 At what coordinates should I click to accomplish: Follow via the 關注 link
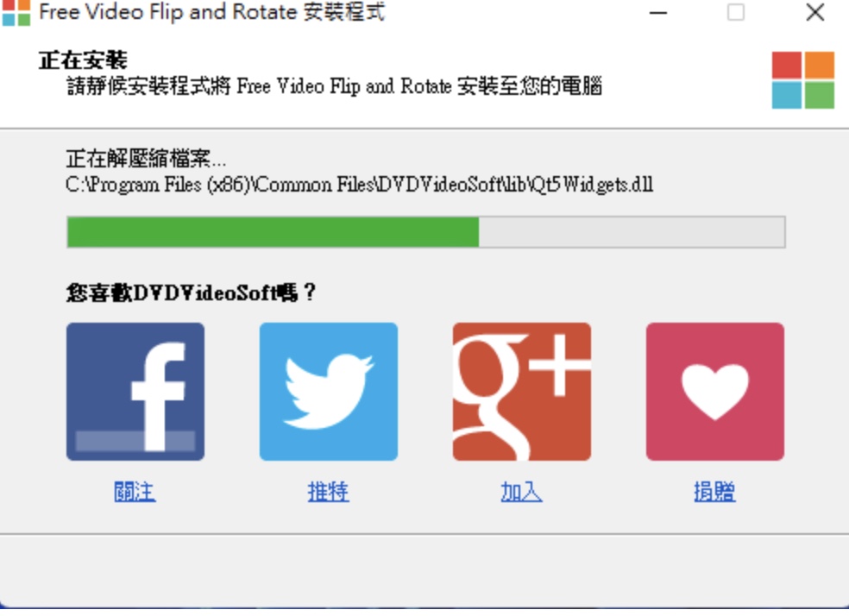(x=135, y=492)
